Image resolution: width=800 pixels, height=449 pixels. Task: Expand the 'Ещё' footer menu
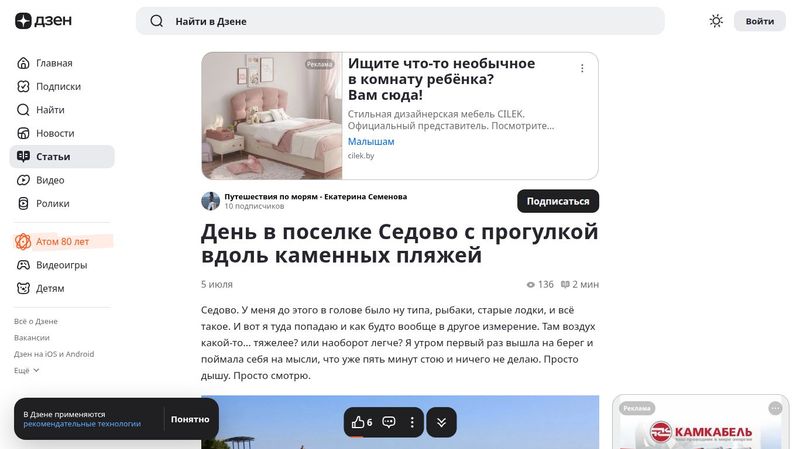[x=27, y=370]
